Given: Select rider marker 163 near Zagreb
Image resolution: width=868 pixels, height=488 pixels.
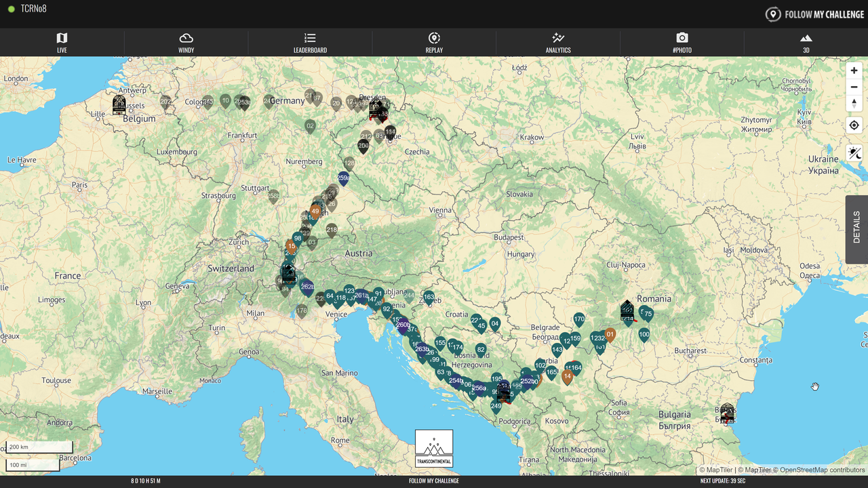Looking at the screenshot, I should 429,298.
